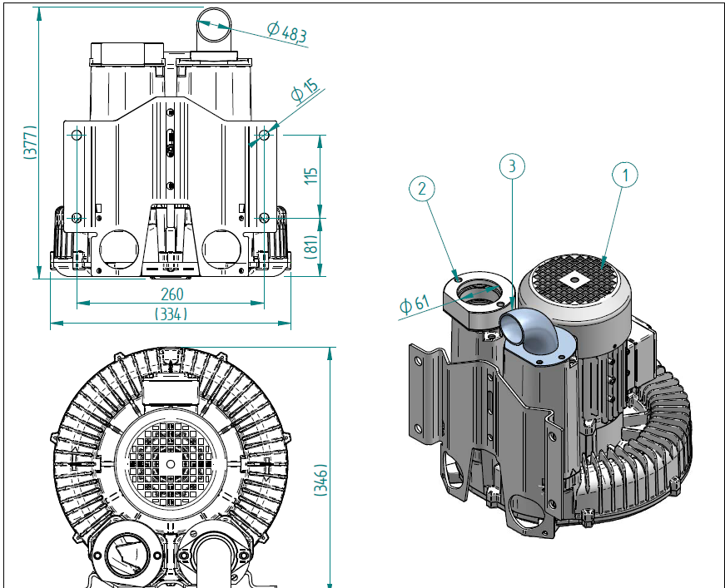Image resolution: width=725 pixels, height=588 pixels.
Task: Click balloon callout number 3
Action: pos(512,166)
